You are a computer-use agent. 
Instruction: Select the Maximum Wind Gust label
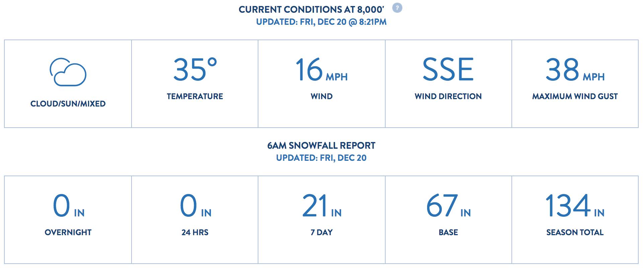(575, 96)
